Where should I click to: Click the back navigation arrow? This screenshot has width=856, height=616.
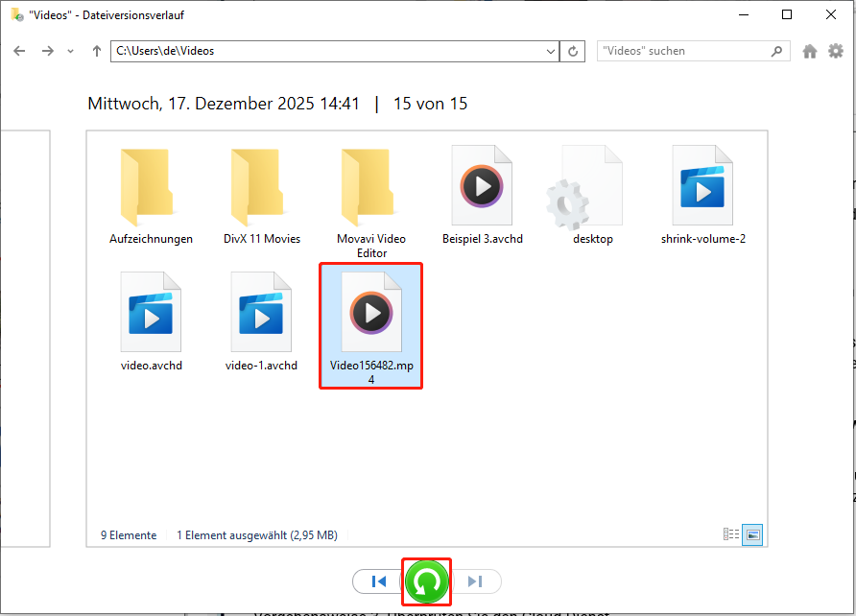(19, 50)
